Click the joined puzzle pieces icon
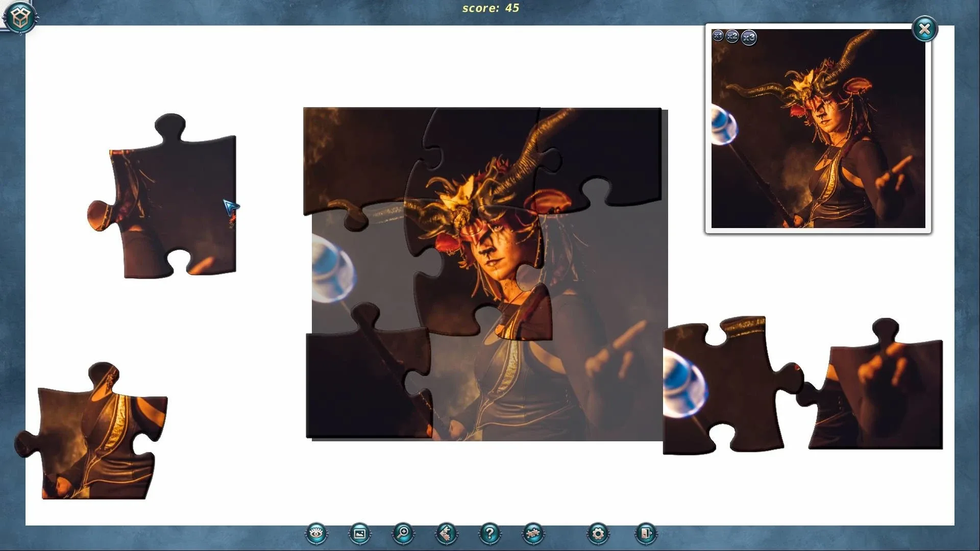The width and height of the screenshot is (980, 551). click(x=533, y=534)
